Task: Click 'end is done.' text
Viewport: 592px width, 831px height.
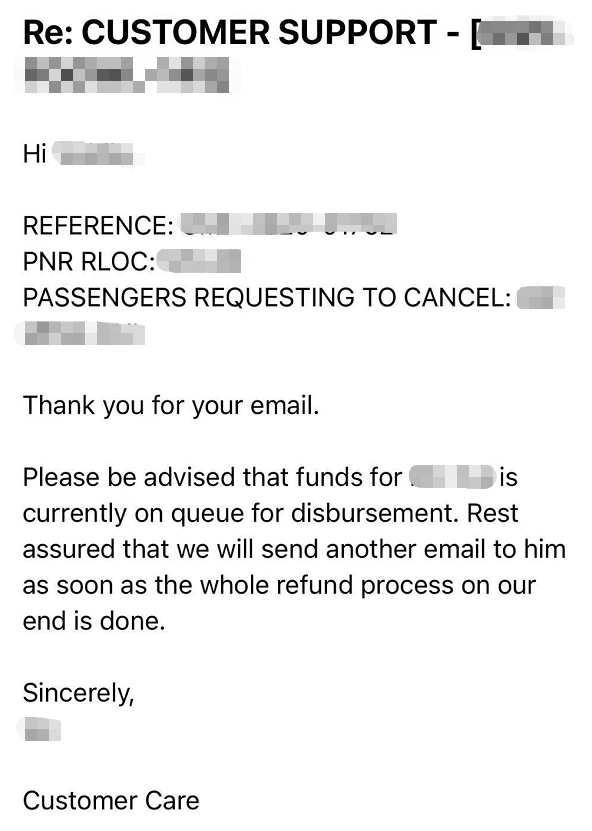Action: tap(94, 621)
